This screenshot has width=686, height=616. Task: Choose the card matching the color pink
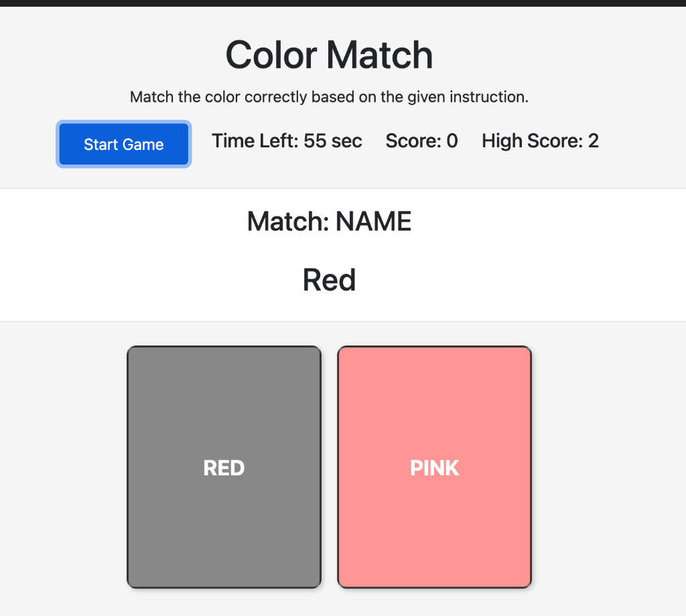click(434, 467)
